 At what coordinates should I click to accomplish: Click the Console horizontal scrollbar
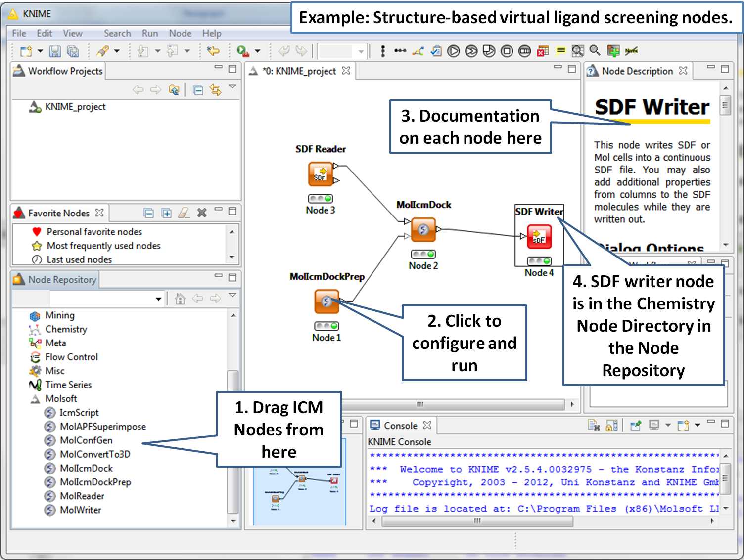[477, 521]
